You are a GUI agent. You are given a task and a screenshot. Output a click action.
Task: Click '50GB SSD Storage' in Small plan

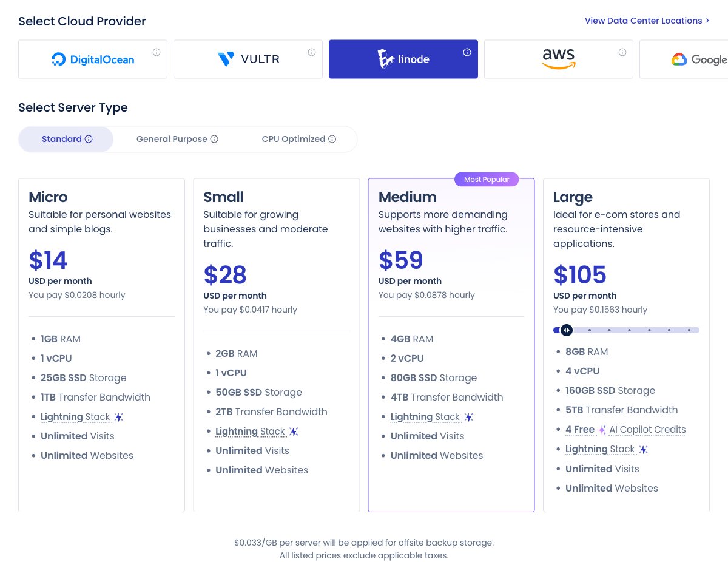(x=258, y=392)
